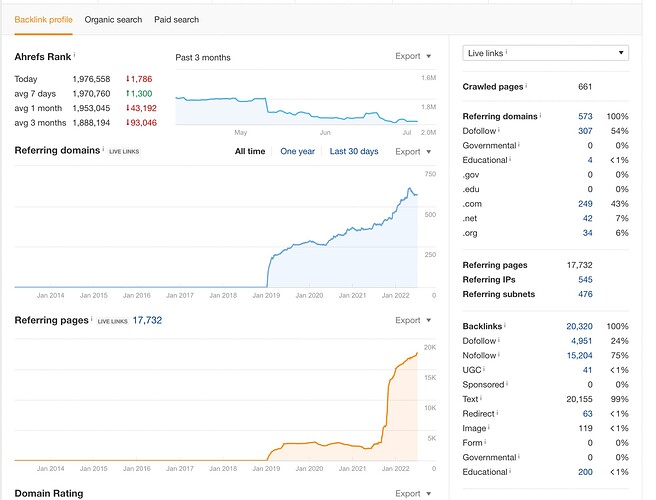Open Export menu for Referring pages chart
Viewport: 656px width, 500px height.
(x=413, y=321)
